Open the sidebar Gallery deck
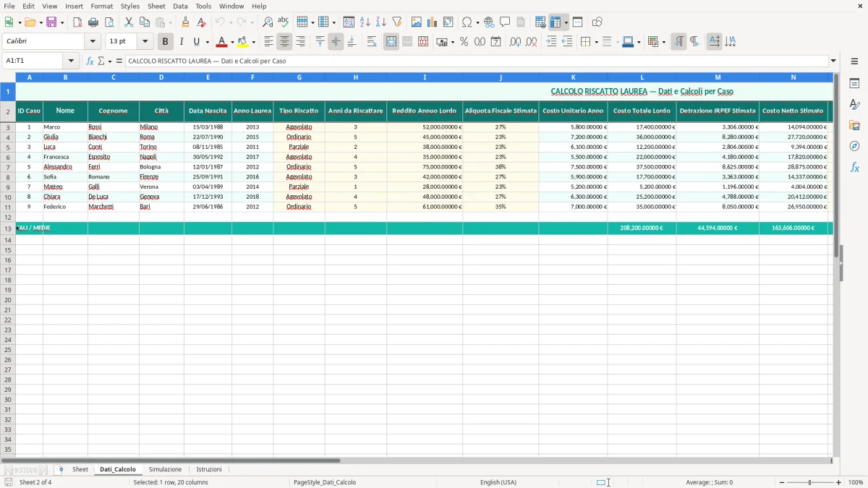Viewport: 868px width, 488px height. (854, 126)
